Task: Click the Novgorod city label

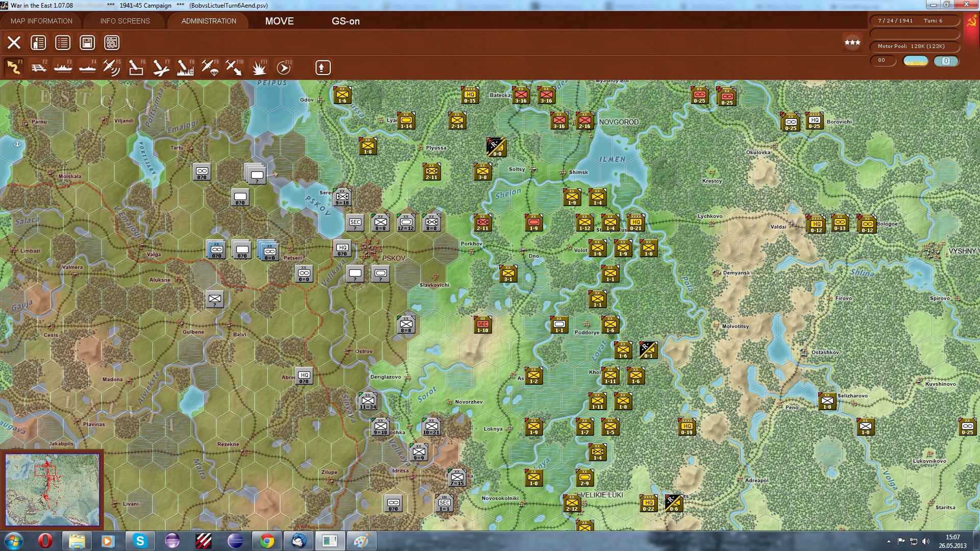Action: point(619,122)
